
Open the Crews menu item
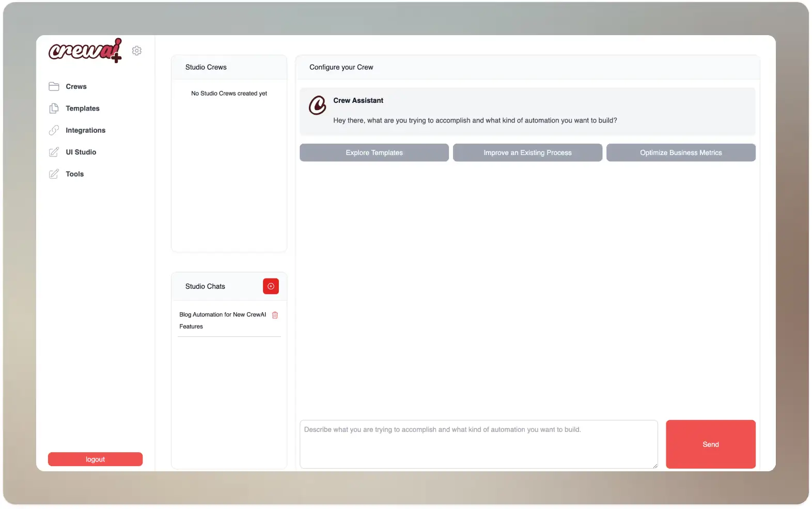76,86
